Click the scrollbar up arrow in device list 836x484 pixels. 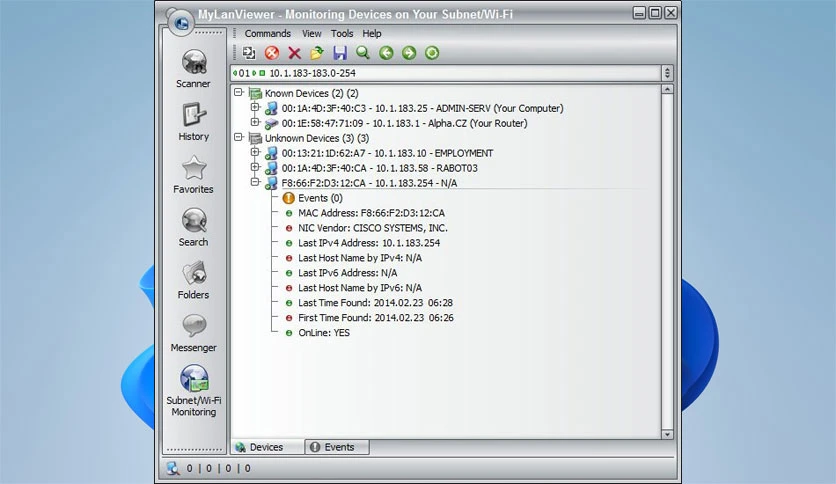pos(667,90)
